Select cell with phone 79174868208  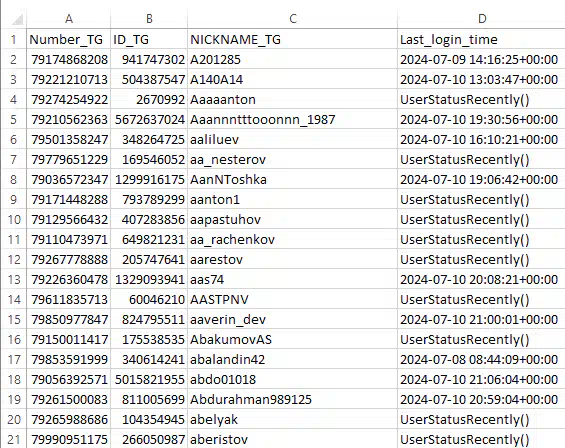click(x=68, y=59)
